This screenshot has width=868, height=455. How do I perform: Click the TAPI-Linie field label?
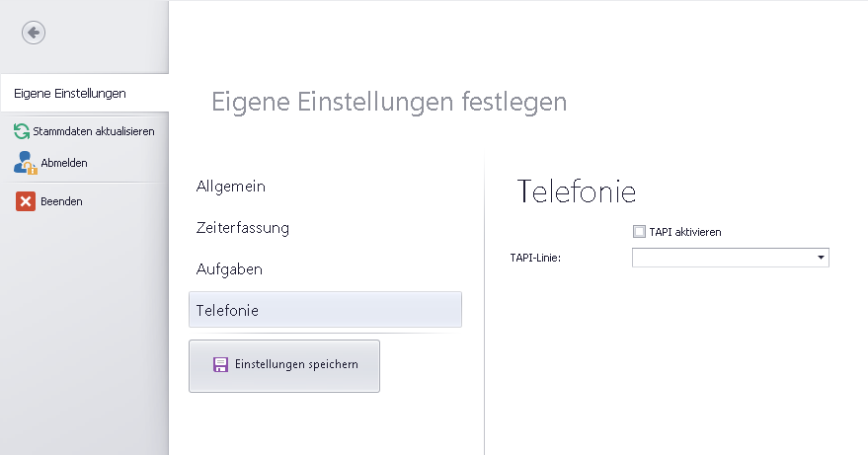tap(535, 259)
